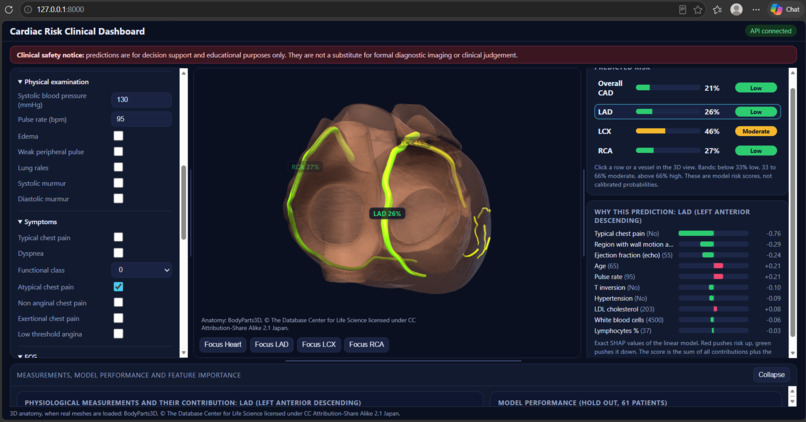Select the RCA risk row
The width and height of the screenshot is (806, 422).
[687, 151]
